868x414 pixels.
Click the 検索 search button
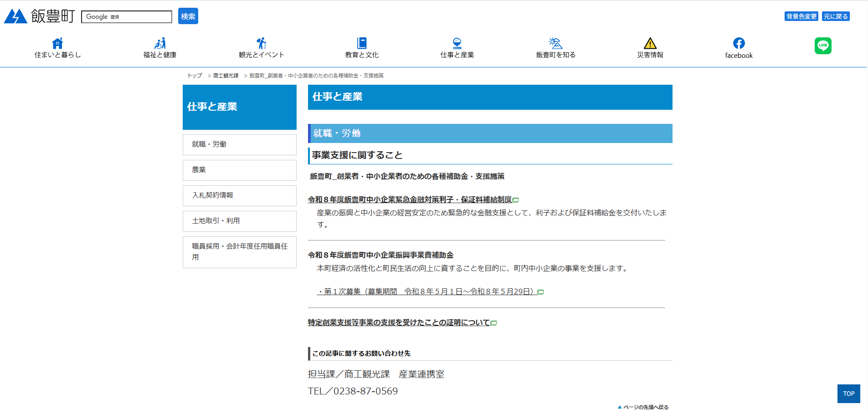188,16
